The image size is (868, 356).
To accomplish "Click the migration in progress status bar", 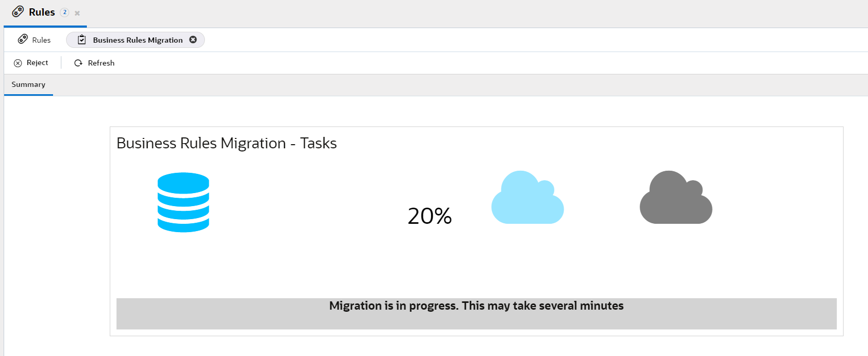I will coord(476,306).
